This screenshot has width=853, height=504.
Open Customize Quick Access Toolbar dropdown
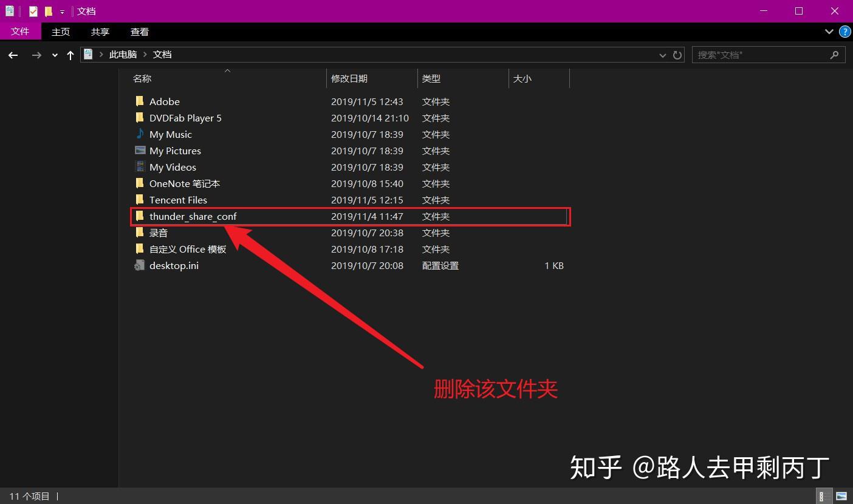[62, 12]
